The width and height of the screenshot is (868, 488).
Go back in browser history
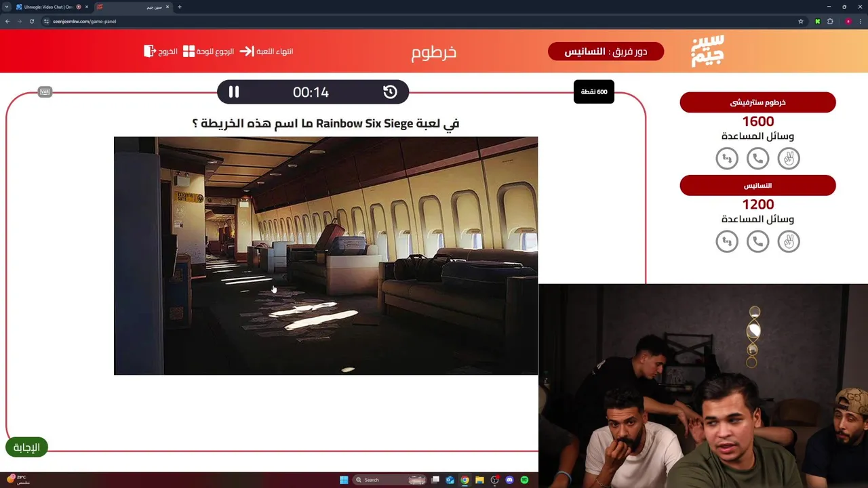[7, 21]
